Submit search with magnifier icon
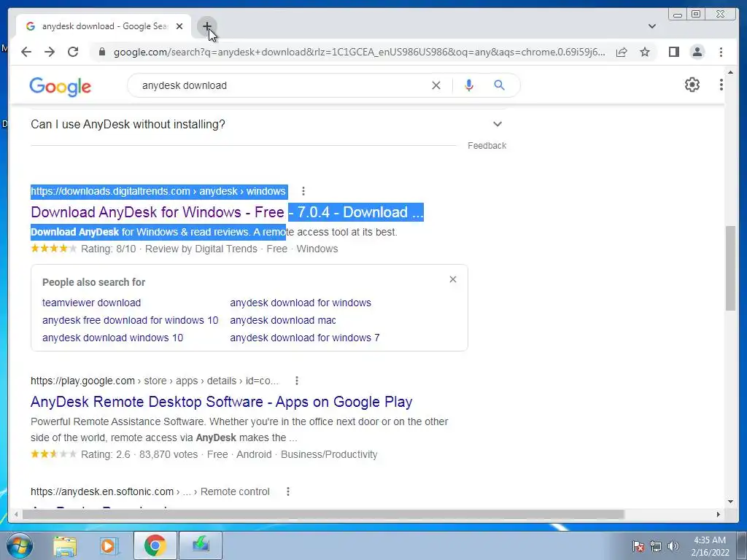This screenshot has width=747, height=560. (x=499, y=85)
